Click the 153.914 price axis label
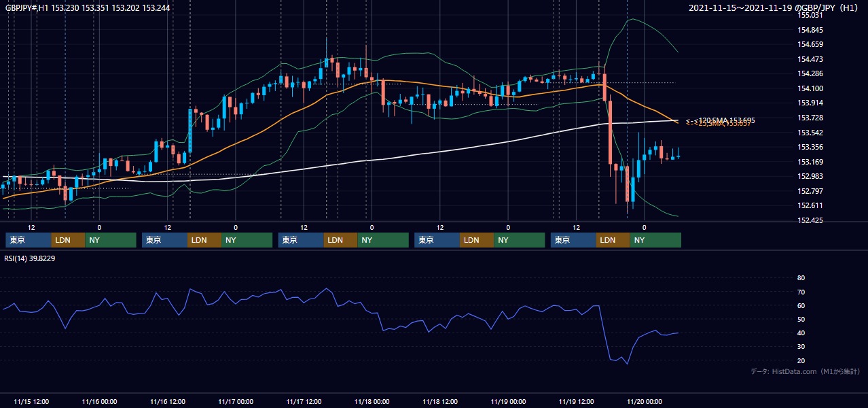This screenshot has width=868, height=408. click(810, 103)
